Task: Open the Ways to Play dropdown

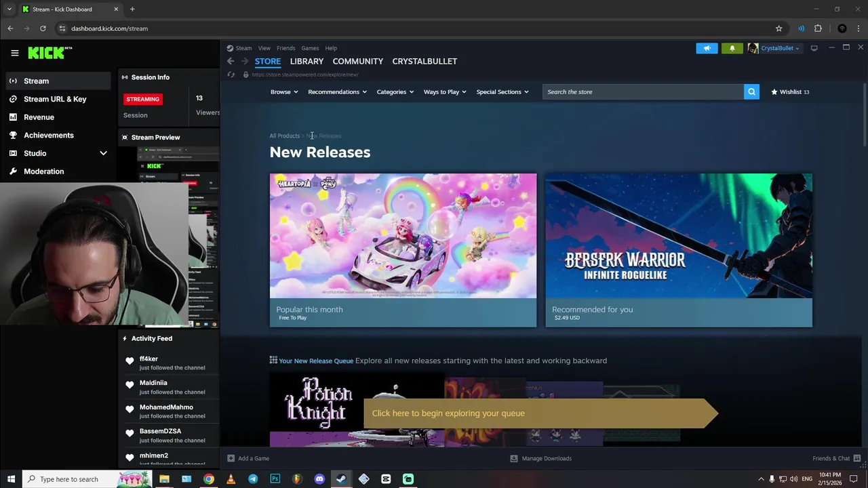Action: pos(445,91)
